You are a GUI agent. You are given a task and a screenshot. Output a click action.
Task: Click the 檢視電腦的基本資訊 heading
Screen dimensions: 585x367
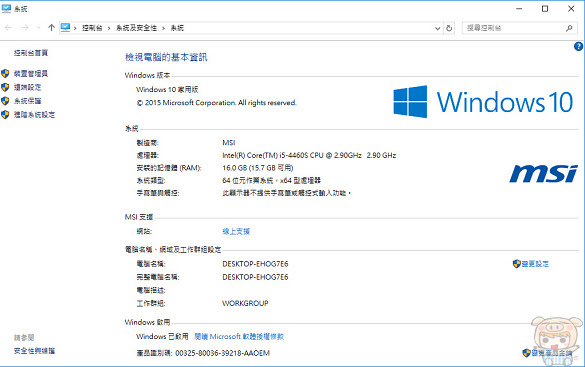click(166, 57)
